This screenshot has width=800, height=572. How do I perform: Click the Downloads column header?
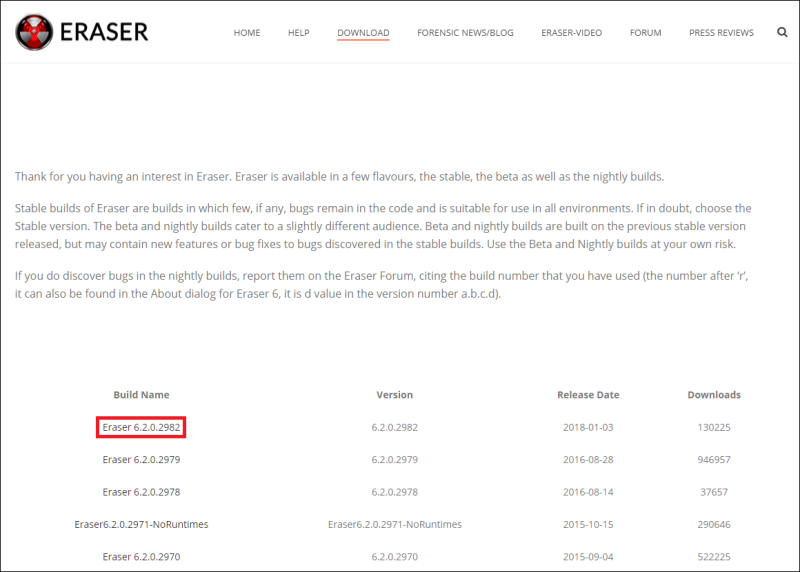[714, 395]
